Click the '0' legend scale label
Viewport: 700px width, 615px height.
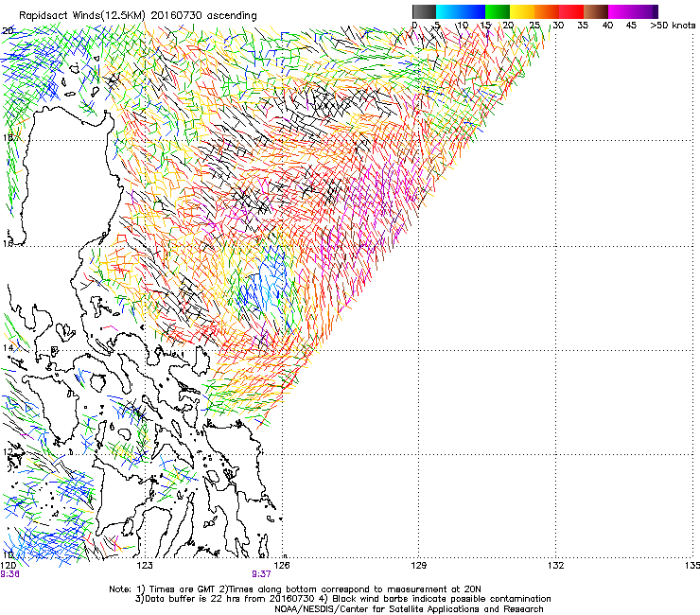point(414,26)
